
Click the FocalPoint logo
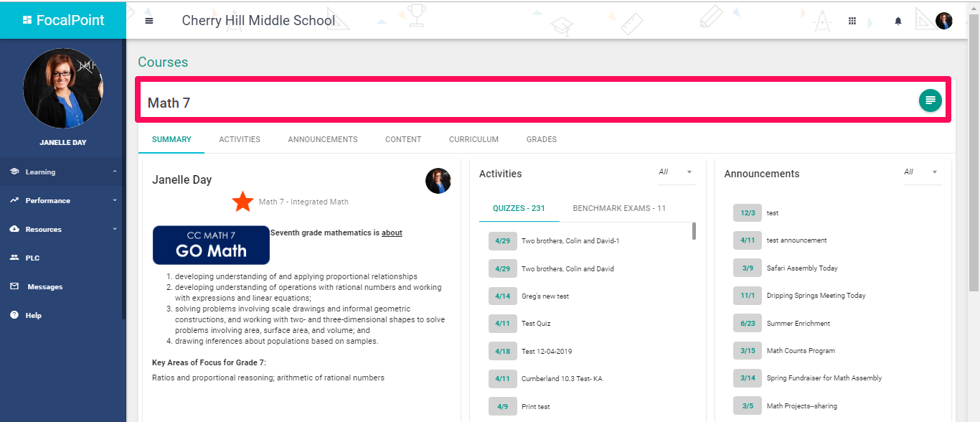click(63, 20)
